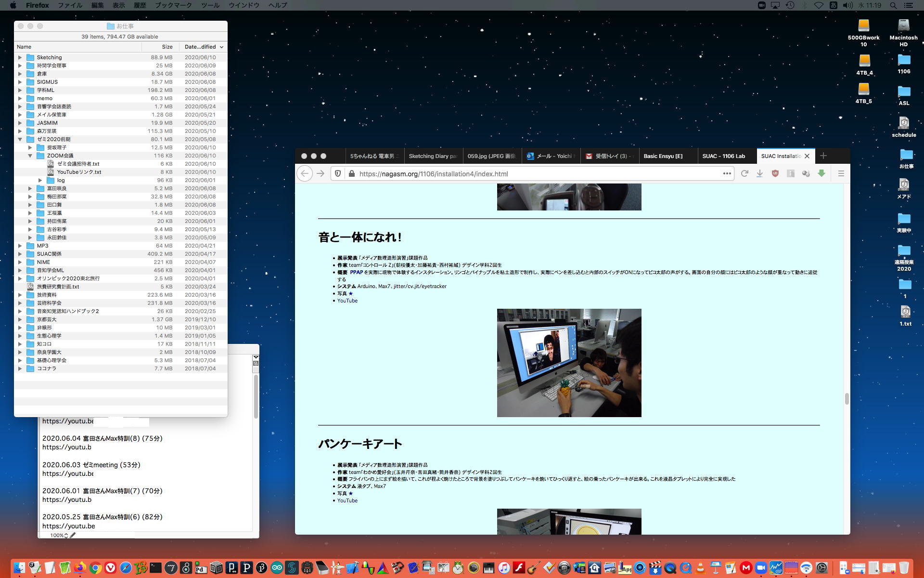Expand the Sketching folder

point(20,57)
